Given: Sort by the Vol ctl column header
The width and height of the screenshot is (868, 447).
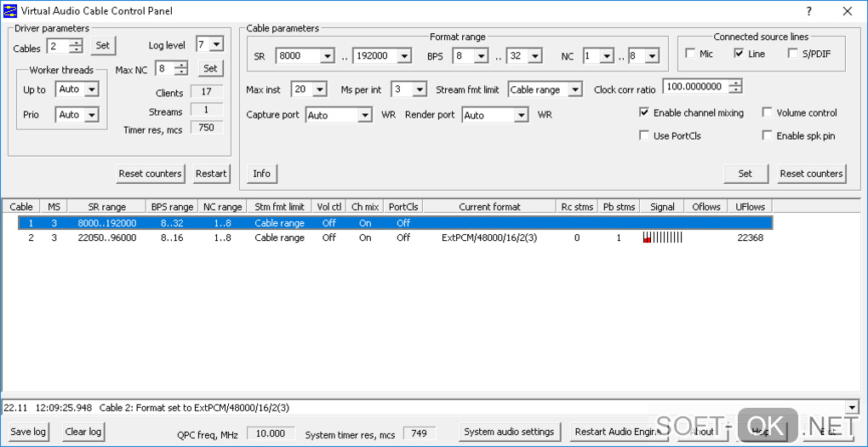Looking at the screenshot, I should coord(329,207).
